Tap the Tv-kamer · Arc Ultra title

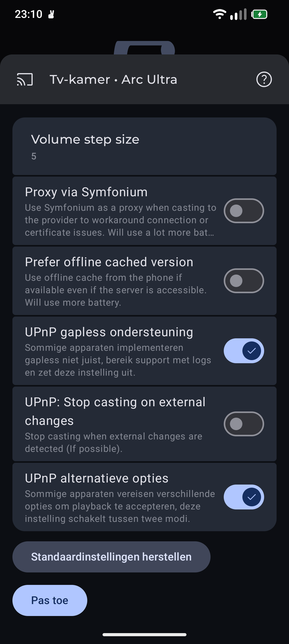113,79
